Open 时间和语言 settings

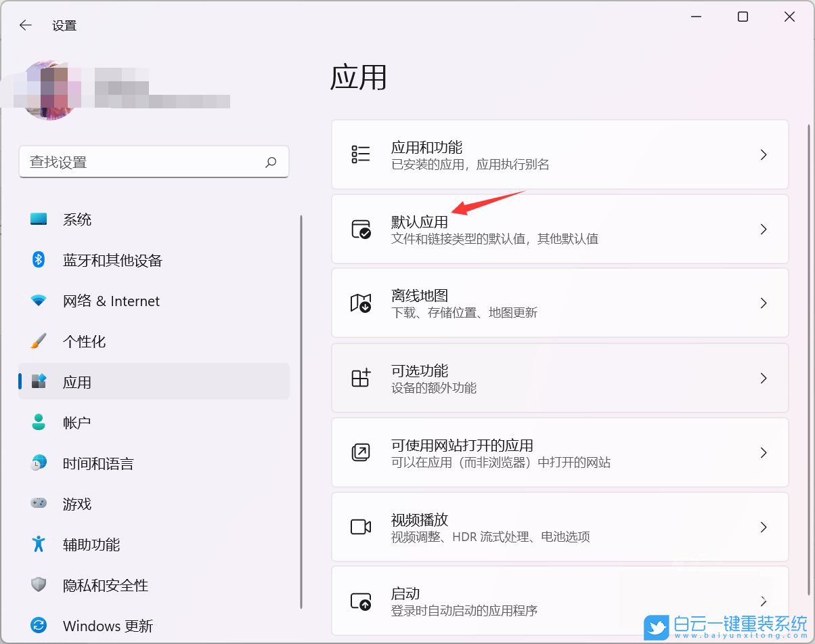(x=98, y=463)
